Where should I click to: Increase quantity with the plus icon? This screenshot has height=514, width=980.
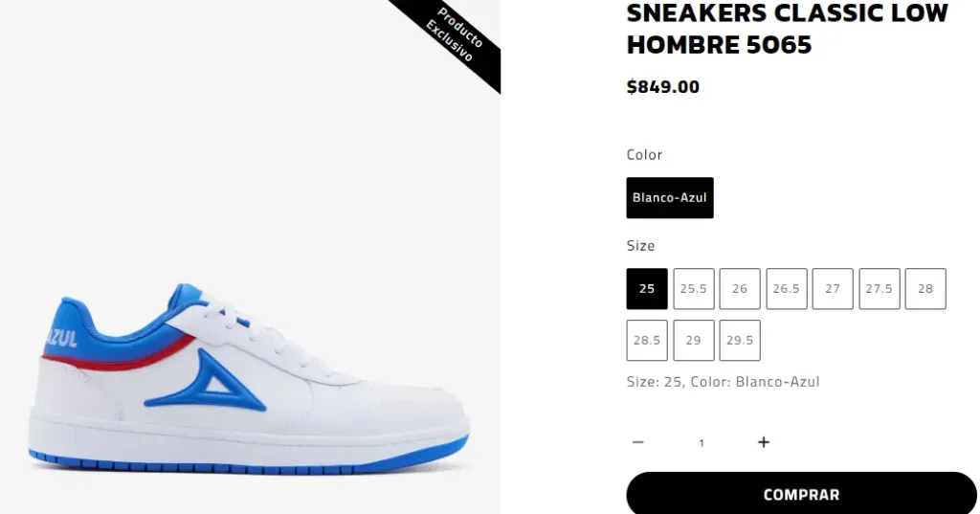763,442
